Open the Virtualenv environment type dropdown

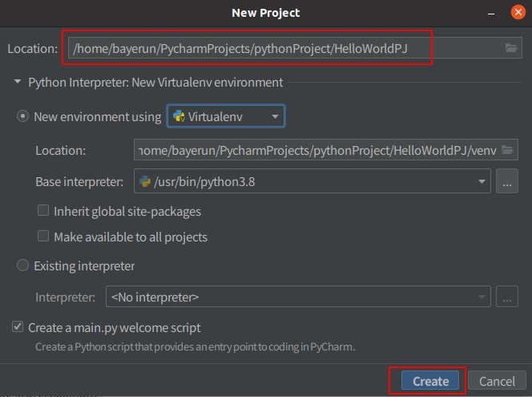pyautogui.click(x=226, y=116)
